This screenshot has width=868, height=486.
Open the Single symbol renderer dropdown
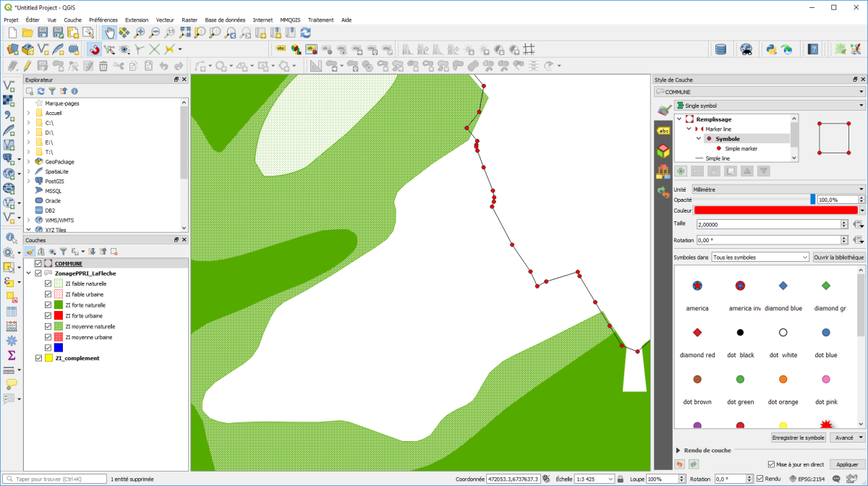coord(770,106)
